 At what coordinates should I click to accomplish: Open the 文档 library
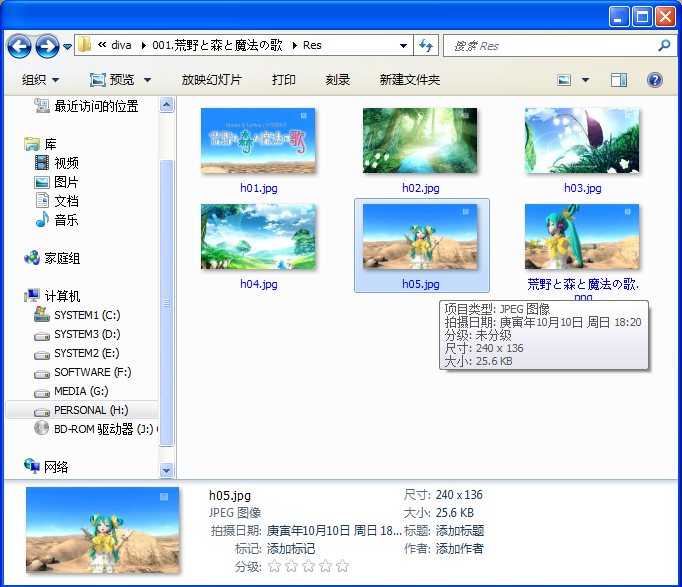point(57,201)
